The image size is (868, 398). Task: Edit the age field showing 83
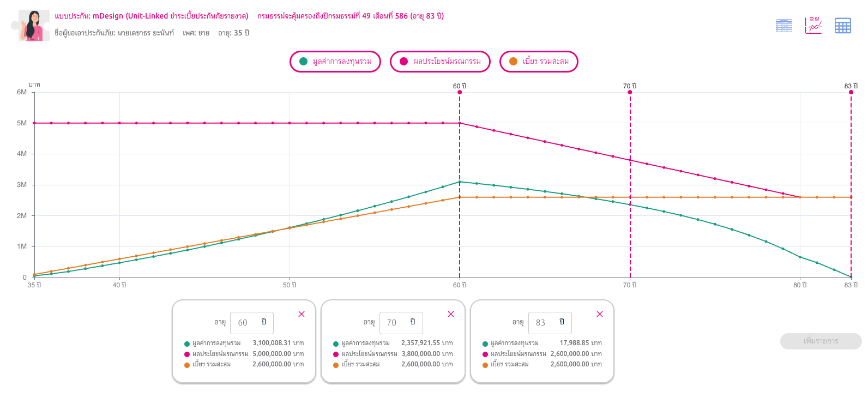(x=550, y=323)
